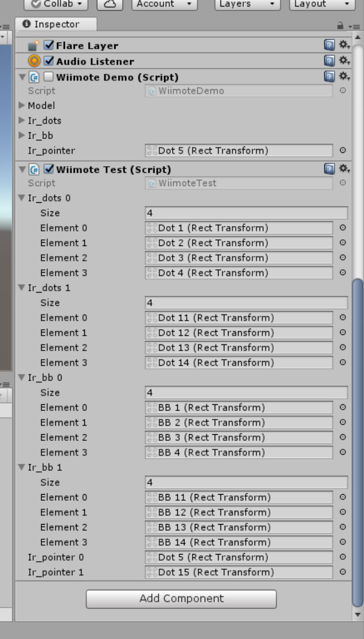Expand the Ir_dots array in Wiimote Demo
The height and width of the screenshot is (639, 364).
(22, 120)
